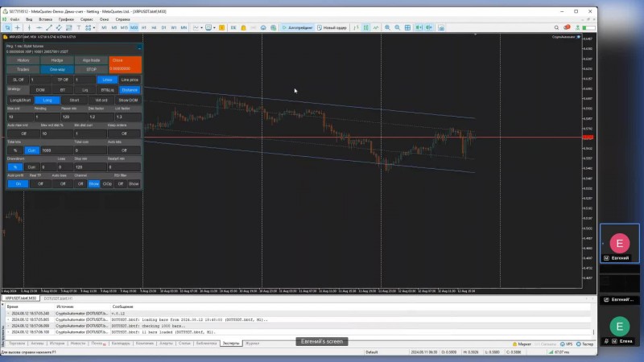This screenshot has height=362, width=644.
Task: Zoom out on the chart
Action: (x=397, y=27)
